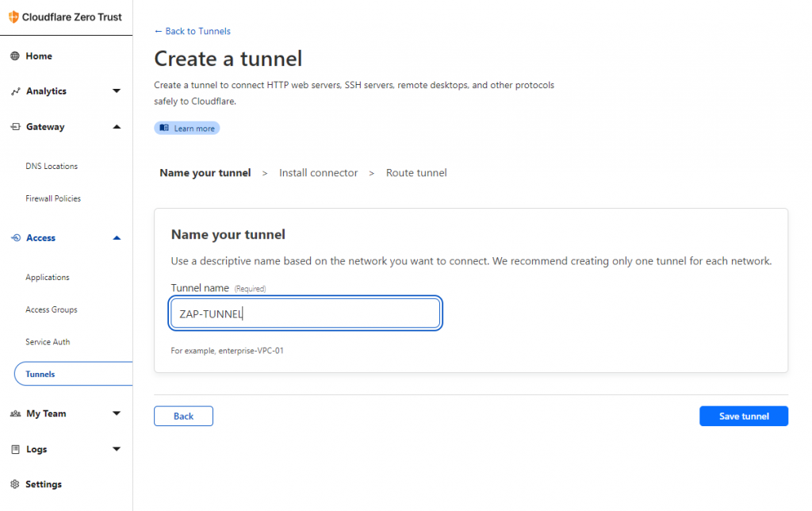This screenshot has width=812, height=511.
Task: Collapse the Access menu arrow
Action: pos(117,238)
